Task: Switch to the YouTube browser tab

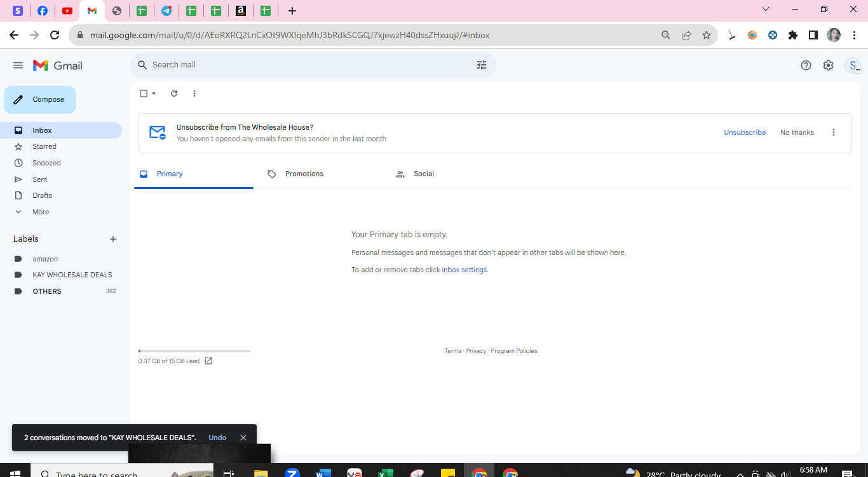Action: [x=67, y=11]
